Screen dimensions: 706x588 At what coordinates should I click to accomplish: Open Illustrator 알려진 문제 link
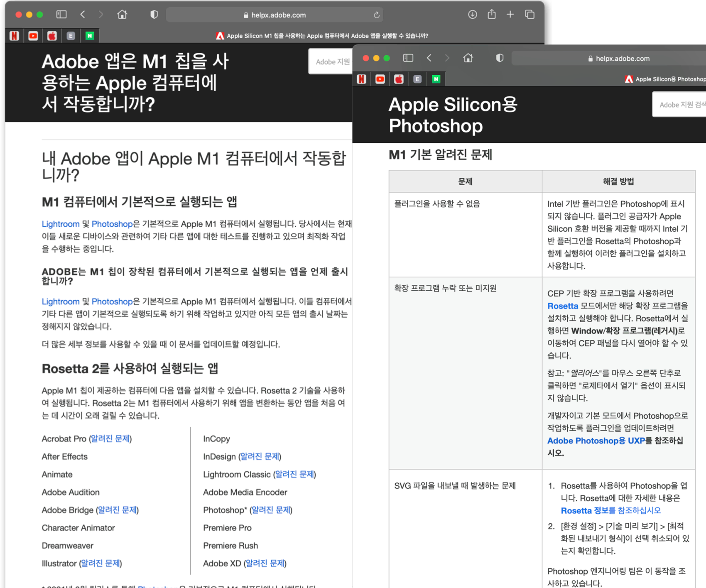100,563
